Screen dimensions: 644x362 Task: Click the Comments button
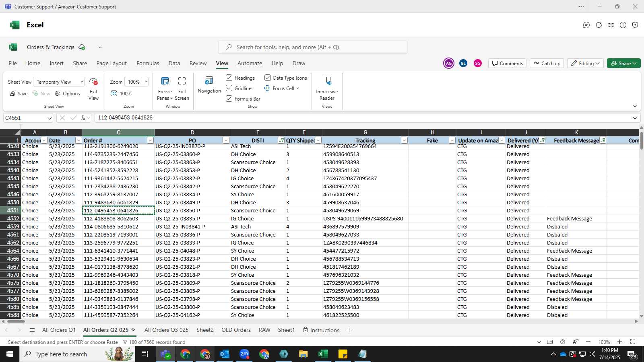(x=507, y=63)
